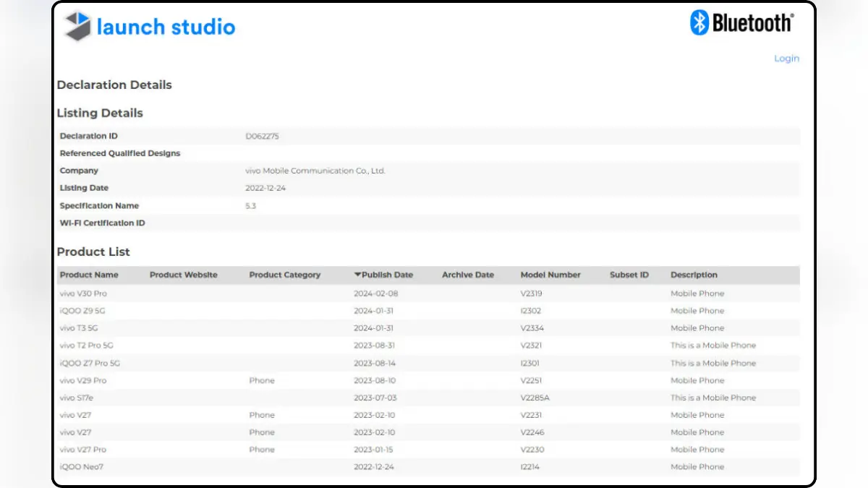Click the description in the vivo V30 Pro row
Viewport: 868px width, 488px height.
point(697,294)
